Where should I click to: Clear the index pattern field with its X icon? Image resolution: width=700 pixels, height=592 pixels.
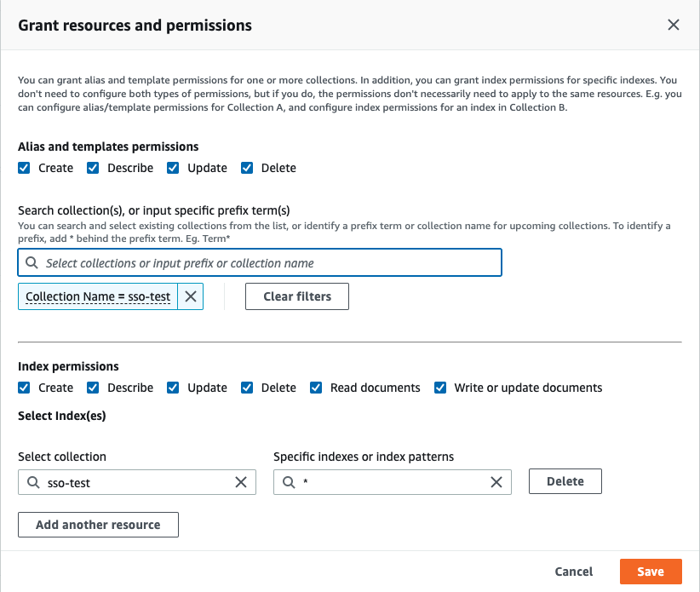click(x=496, y=482)
